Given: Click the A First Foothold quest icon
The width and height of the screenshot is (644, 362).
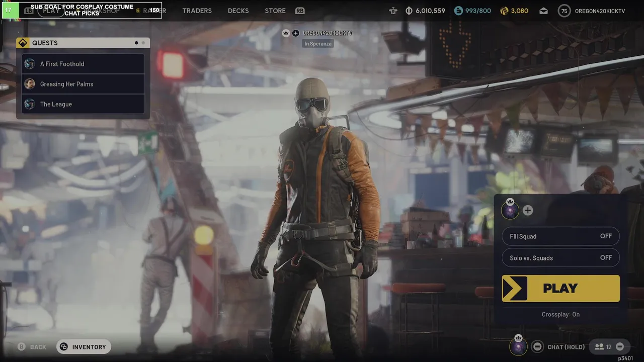Looking at the screenshot, I should [30, 64].
